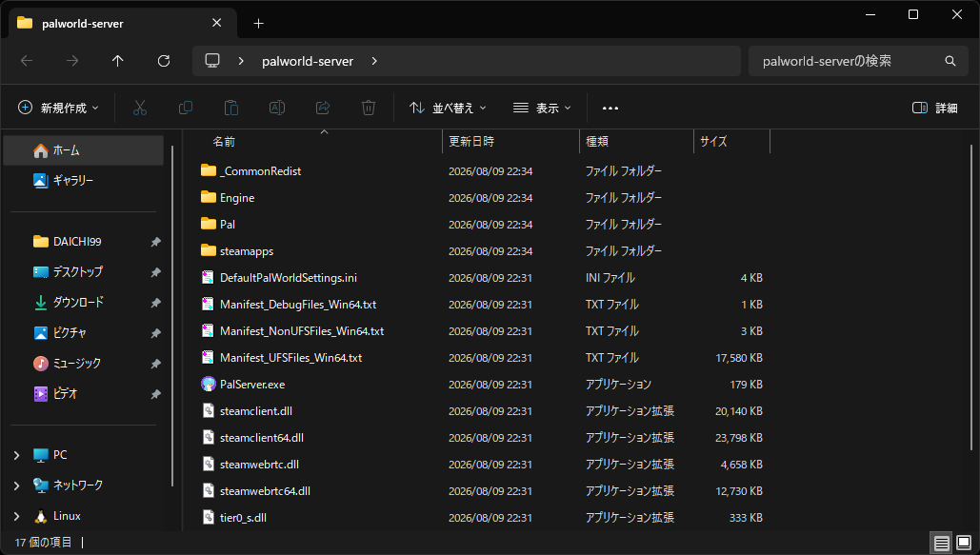Image resolution: width=980 pixels, height=555 pixels.
Task: Click the Rename icon in toolbar
Action: [x=277, y=109]
